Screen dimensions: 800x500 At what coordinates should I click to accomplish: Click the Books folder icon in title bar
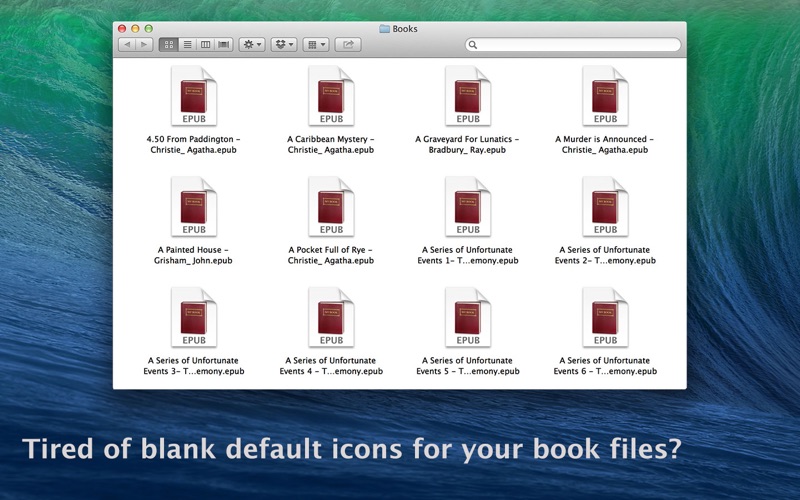(x=385, y=29)
